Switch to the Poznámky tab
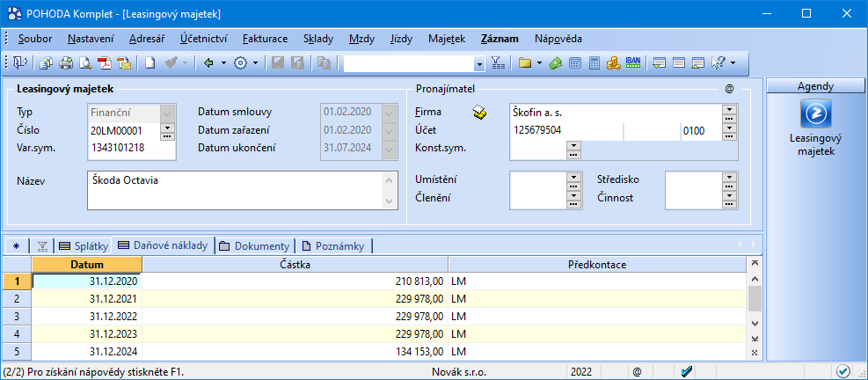 point(333,246)
